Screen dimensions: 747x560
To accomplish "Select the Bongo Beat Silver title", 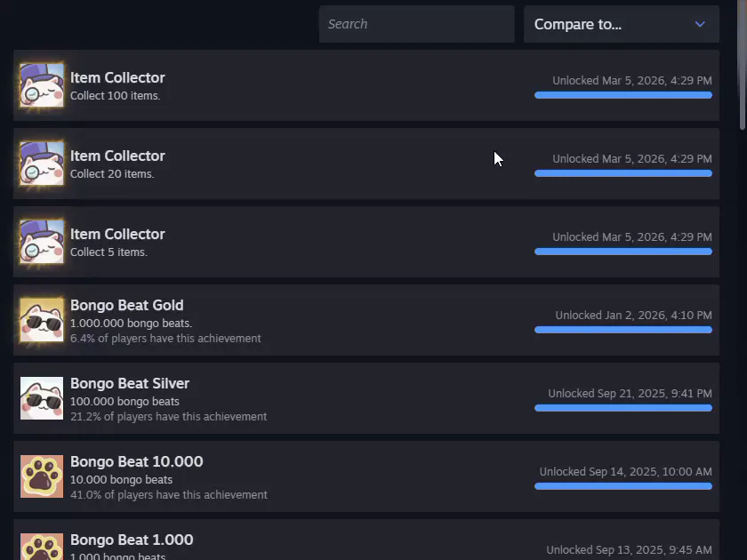I will click(130, 383).
